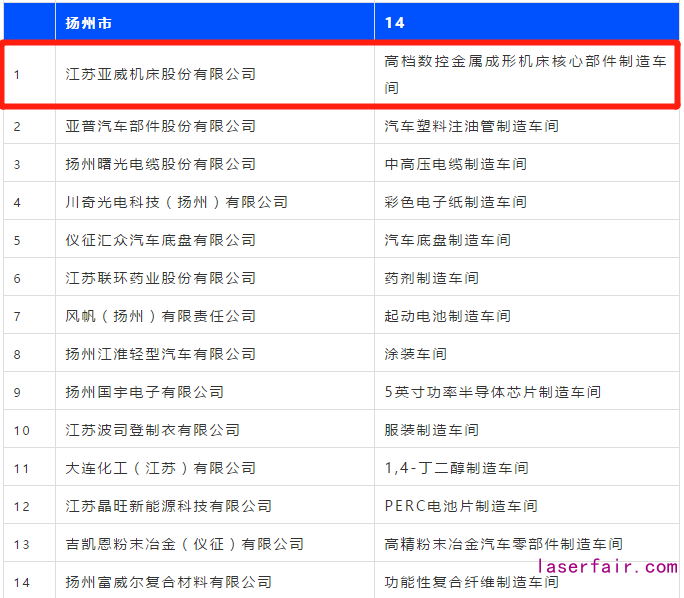Click the PERC电池片制造车间 cell
The width and height of the screenshot is (684, 598).
(x=461, y=506)
